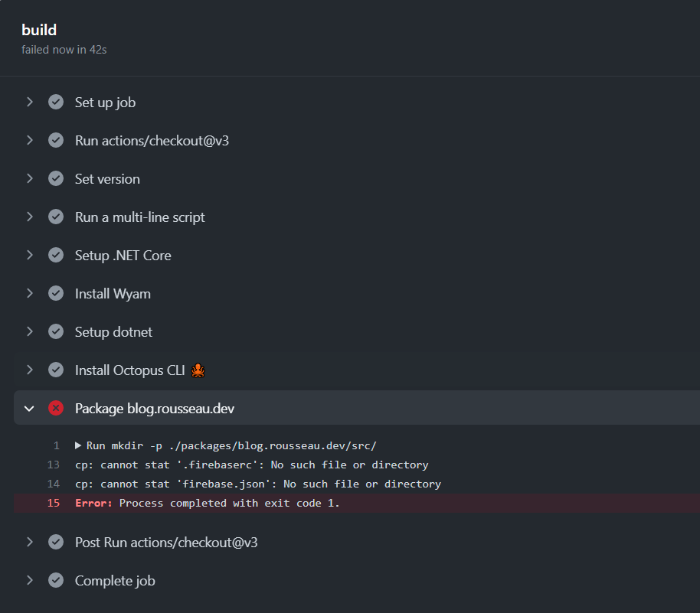Expand the Run mkdir log line triangle
700x613 pixels.
[78, 445]
